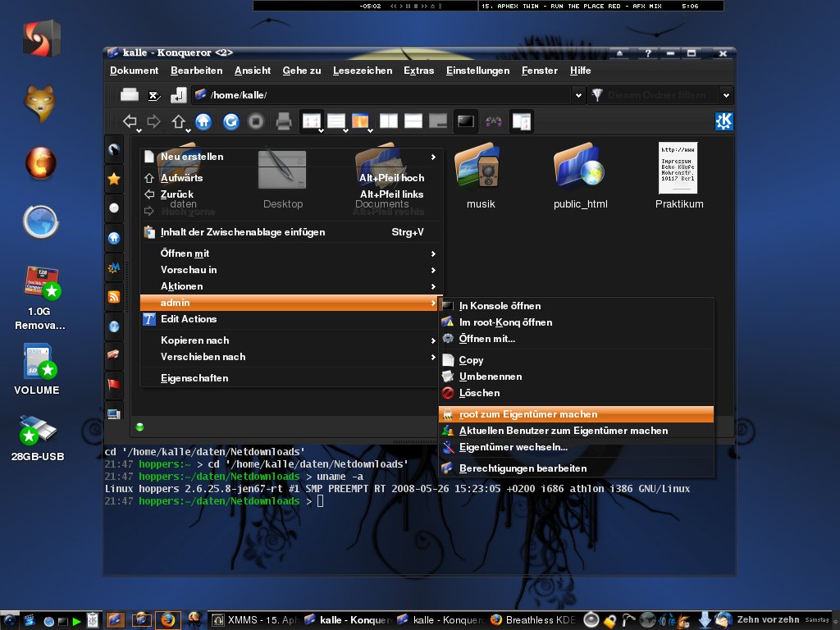The width and height of the screenshot is (840, 630).
Task: Click the Back arrow in Konqueror toolbar
Action: point(129,121)
